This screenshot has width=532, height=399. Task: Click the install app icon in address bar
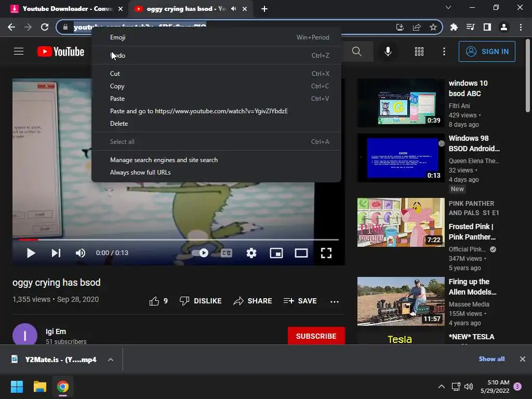click(x=400, y=27)
